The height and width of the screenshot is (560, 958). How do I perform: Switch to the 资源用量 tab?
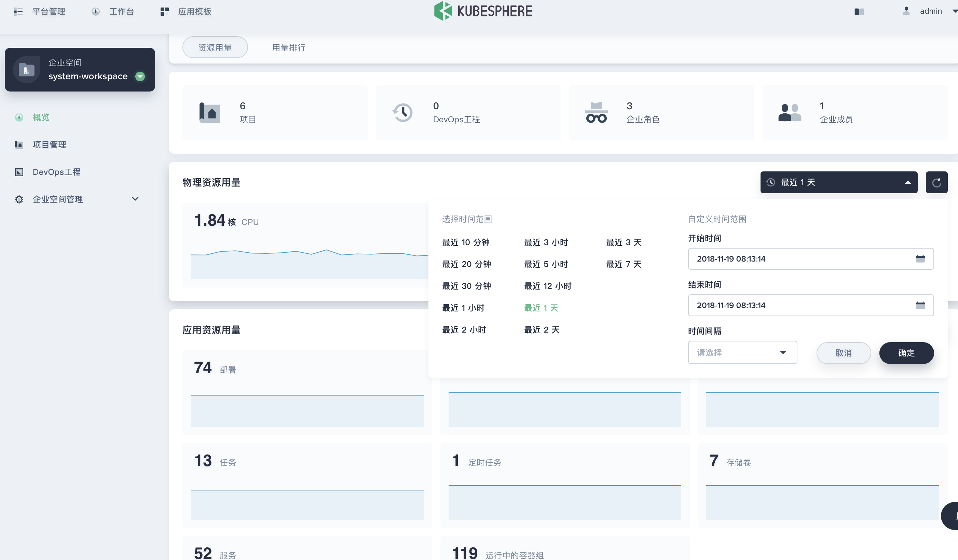pyautogui.click(x=215, y=47)
